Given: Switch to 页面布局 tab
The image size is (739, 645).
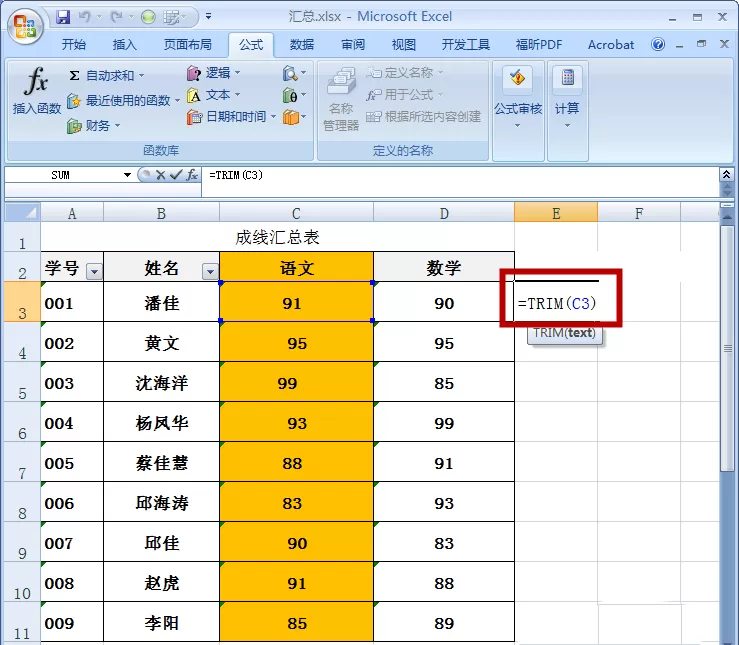Looking at the screenshot, I should coord(188,45).
